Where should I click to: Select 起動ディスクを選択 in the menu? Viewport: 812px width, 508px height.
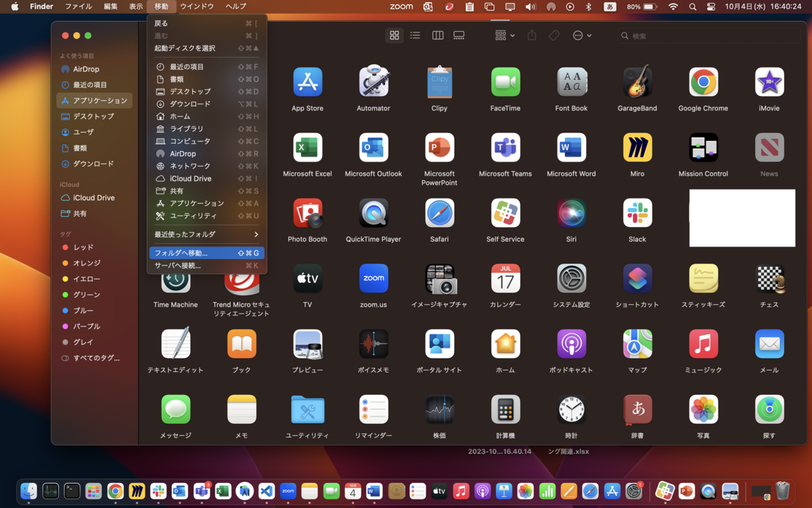point(207,48)
